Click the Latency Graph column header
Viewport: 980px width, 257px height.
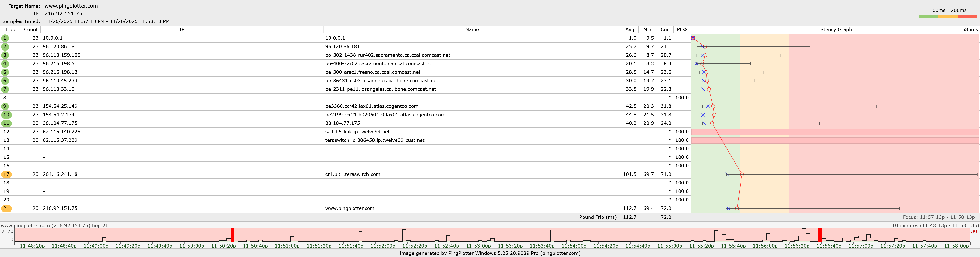(x=835, y=30)
